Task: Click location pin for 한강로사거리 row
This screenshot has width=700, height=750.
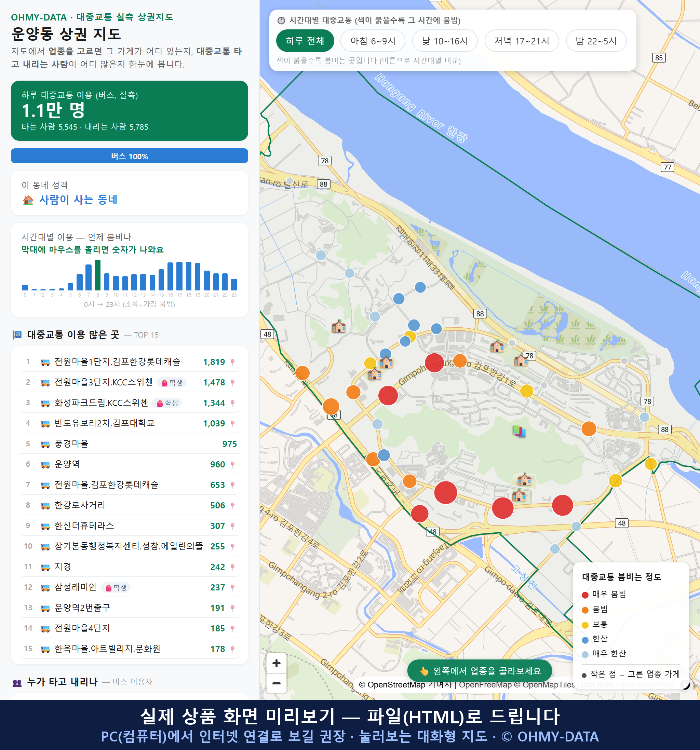Action: [232, 506]
